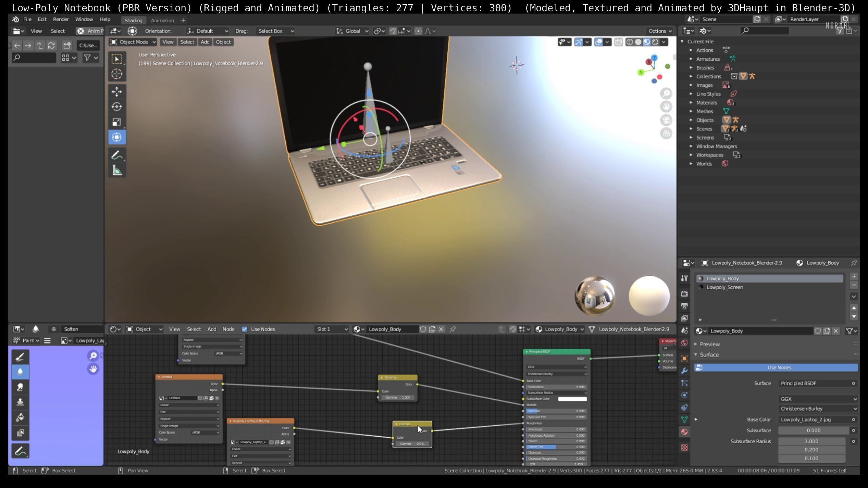This screenshot has height=488, width=868.
Task: Enable snapping magnet in header
Action: tap(393, 31)
